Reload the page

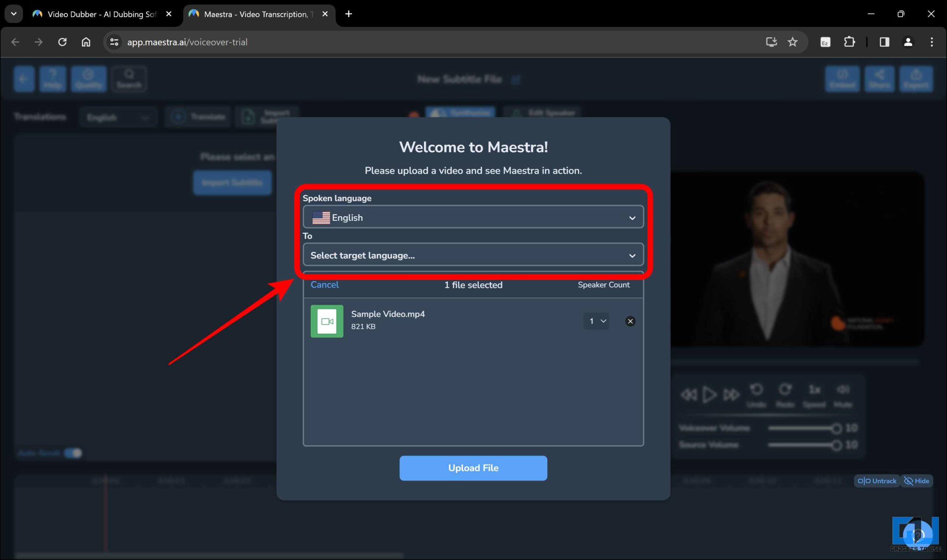[x=62, y=42]
